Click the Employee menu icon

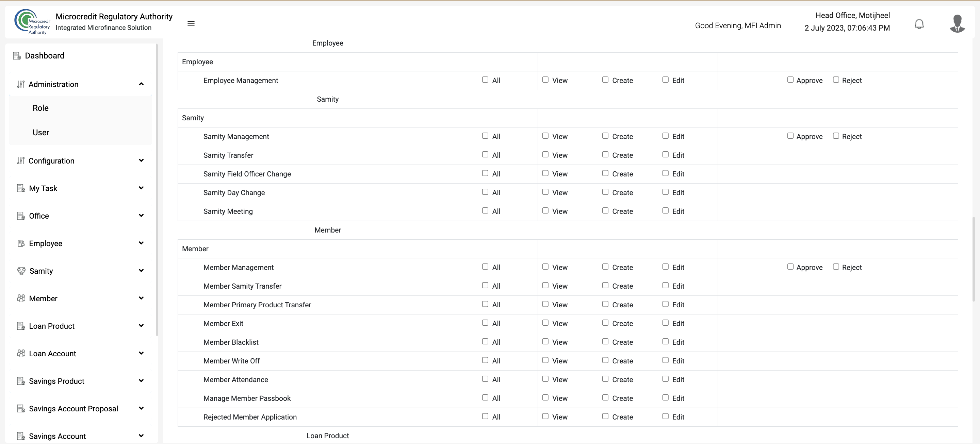[x=21, y=243]
